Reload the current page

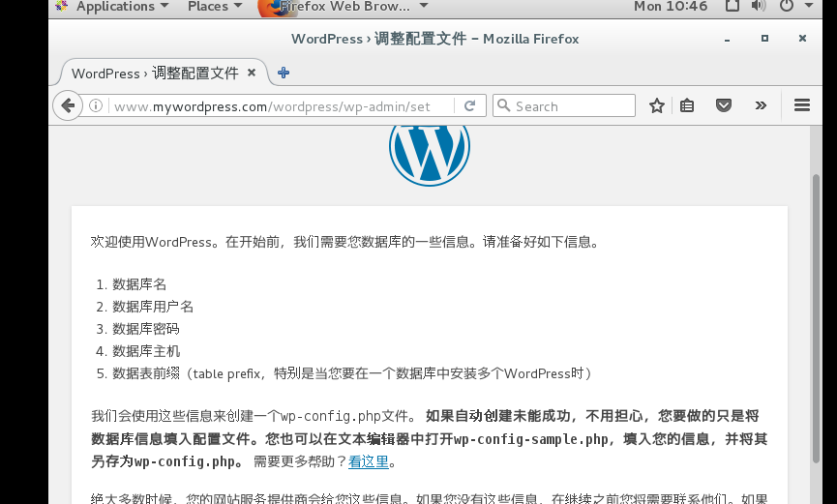(x=469, y=105)
